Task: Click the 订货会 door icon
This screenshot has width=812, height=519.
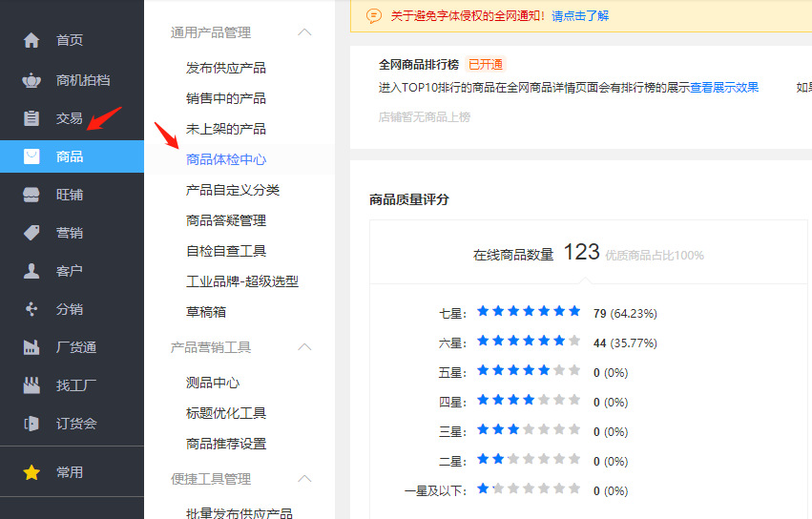Action: point(31,424)
